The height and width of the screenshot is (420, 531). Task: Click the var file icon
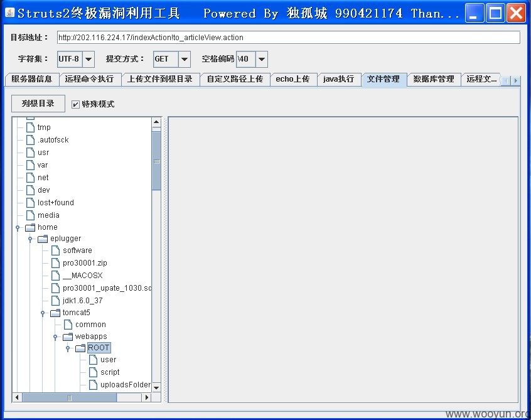click(x=31, y=165)
